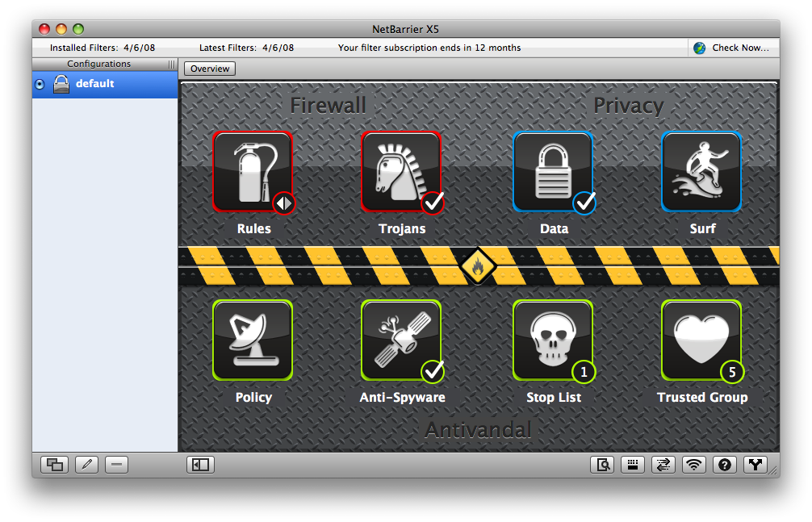The height and width of the screenshot is (522, 812).
Task: Click the keyboard icon toolbar button
Action: (x=632, y=465)
